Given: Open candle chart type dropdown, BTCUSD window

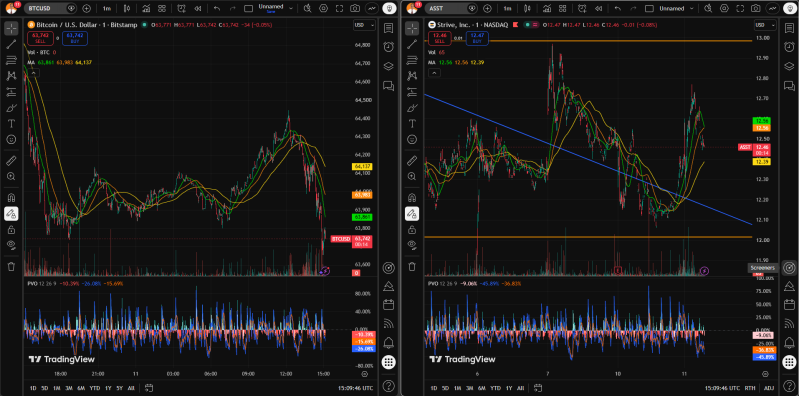Looking at the screenshot, I should [x=126, y=9].
